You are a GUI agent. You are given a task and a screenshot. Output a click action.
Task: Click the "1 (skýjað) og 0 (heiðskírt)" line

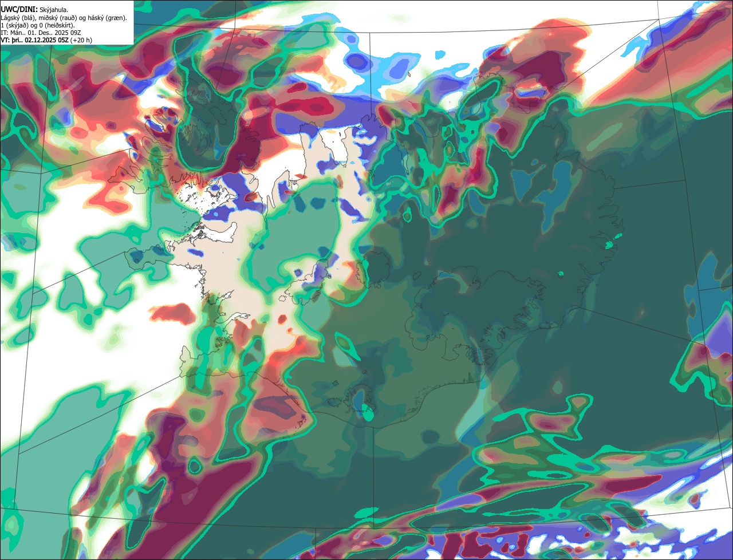38,25
